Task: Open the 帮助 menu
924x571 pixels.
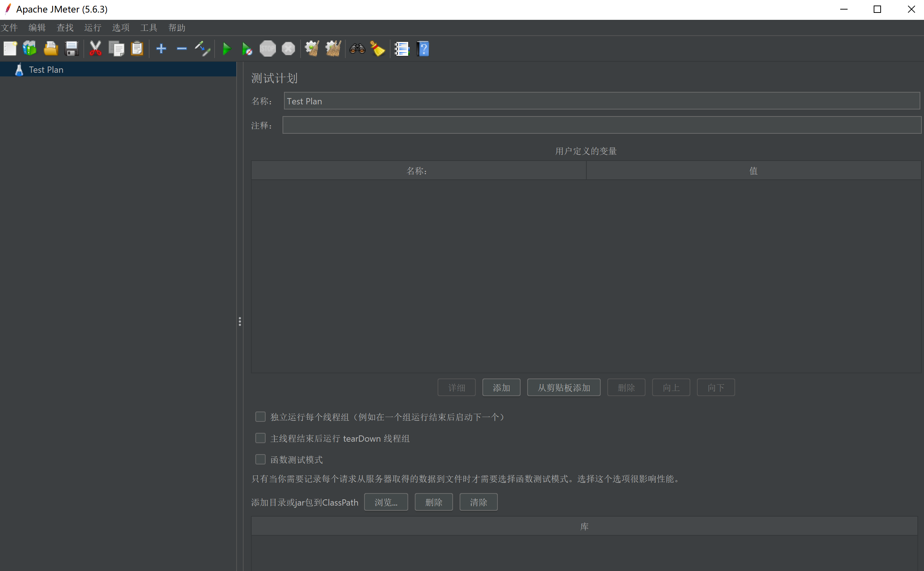Action: tap(177, 28)
